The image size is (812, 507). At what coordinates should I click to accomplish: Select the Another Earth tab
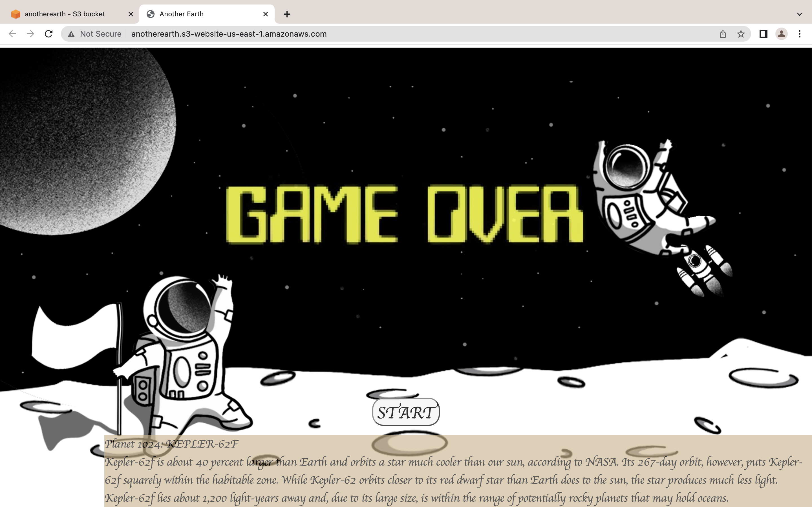click(182, 14)
